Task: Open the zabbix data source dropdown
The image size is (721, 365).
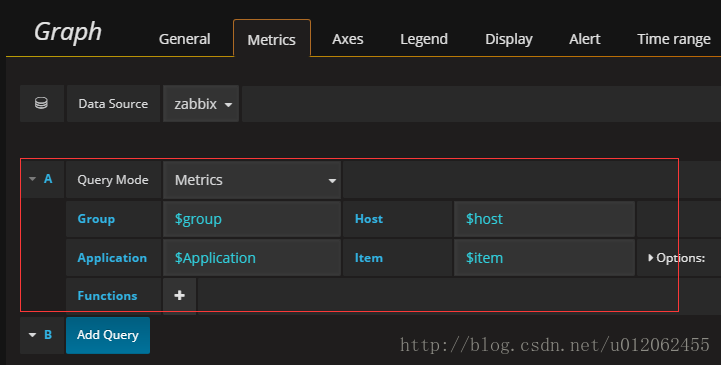Action: (201, 103)
